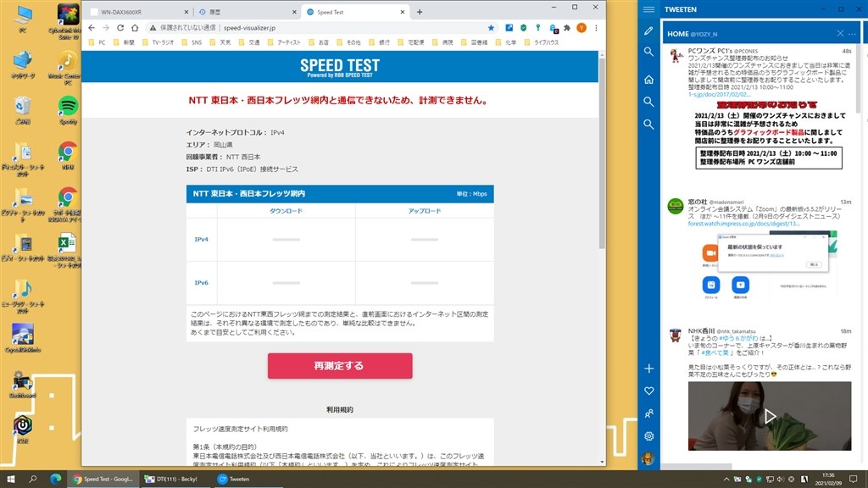Click NHK香川 profile avatar

click(675, 335)
